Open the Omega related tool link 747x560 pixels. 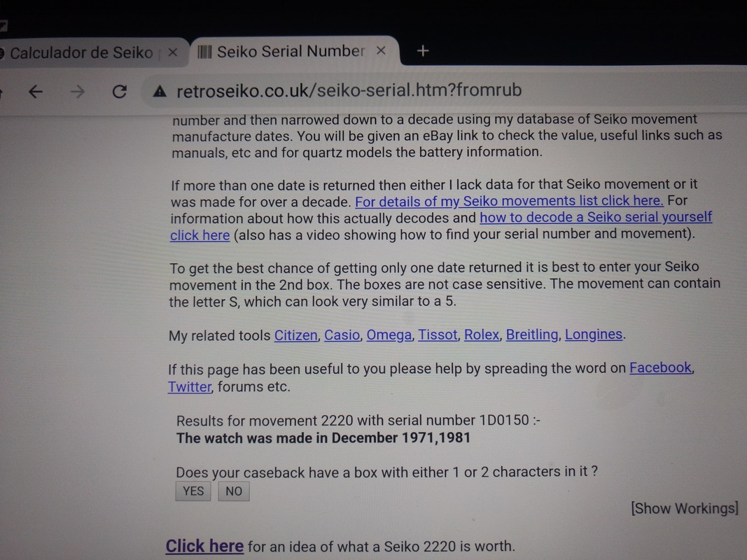389,335
